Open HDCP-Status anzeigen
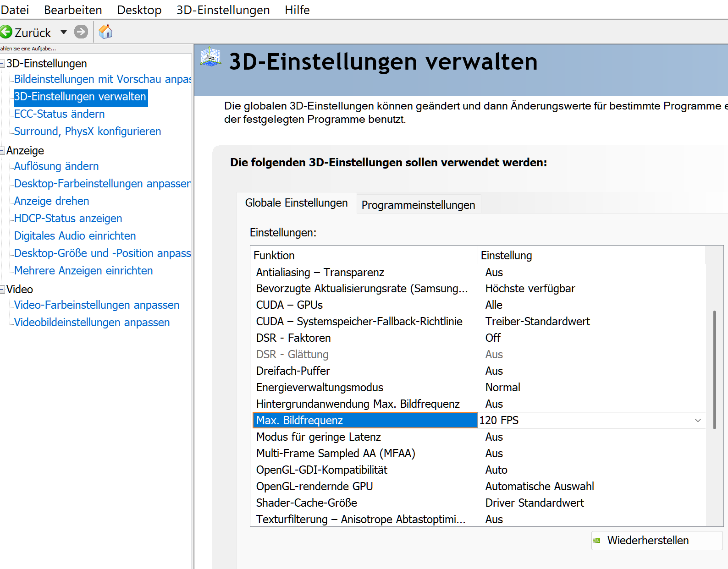Screen dimensions: 728x569 [x=68, y=219]
